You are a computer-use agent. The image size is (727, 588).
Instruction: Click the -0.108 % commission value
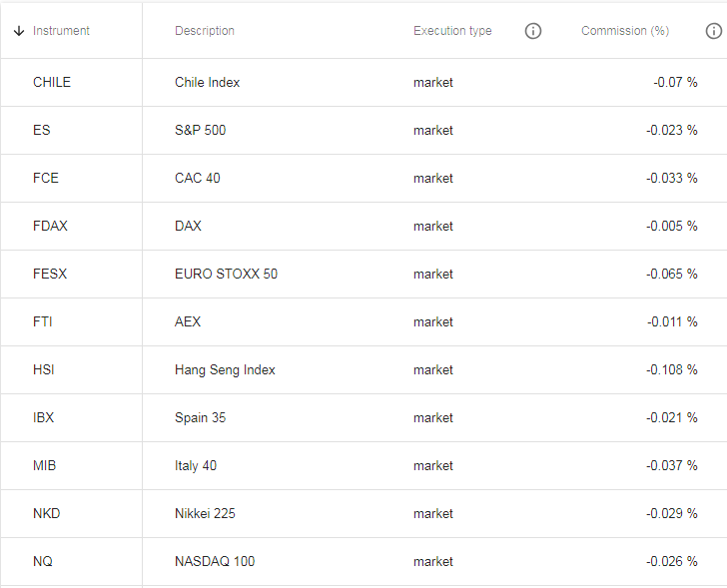tap(672, 369)
